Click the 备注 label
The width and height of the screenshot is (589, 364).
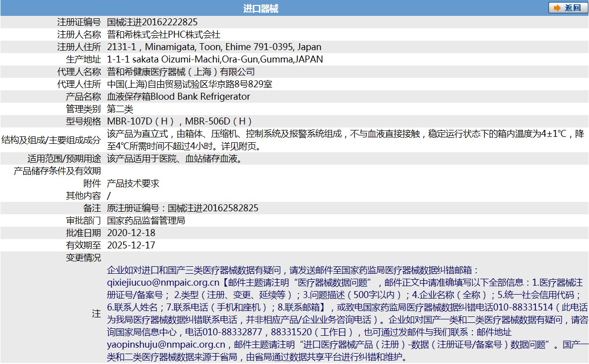pyautogui.click(x=92, y=208)
